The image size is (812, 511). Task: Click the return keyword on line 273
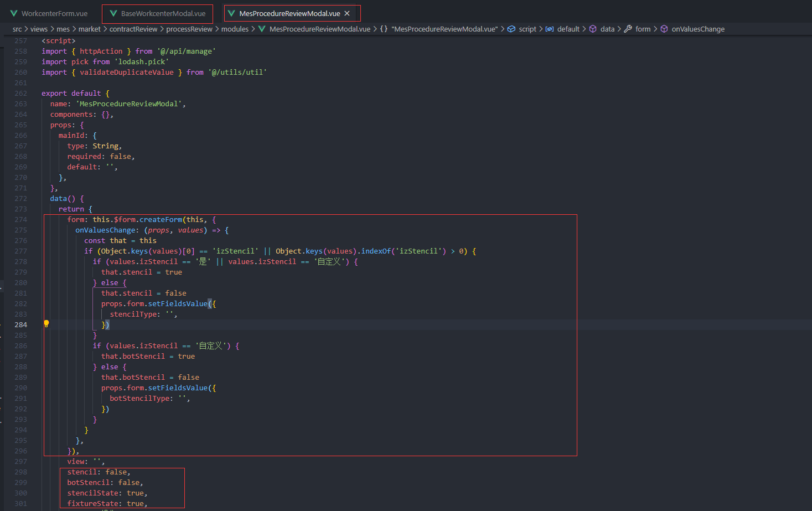[x=71, y=209]
